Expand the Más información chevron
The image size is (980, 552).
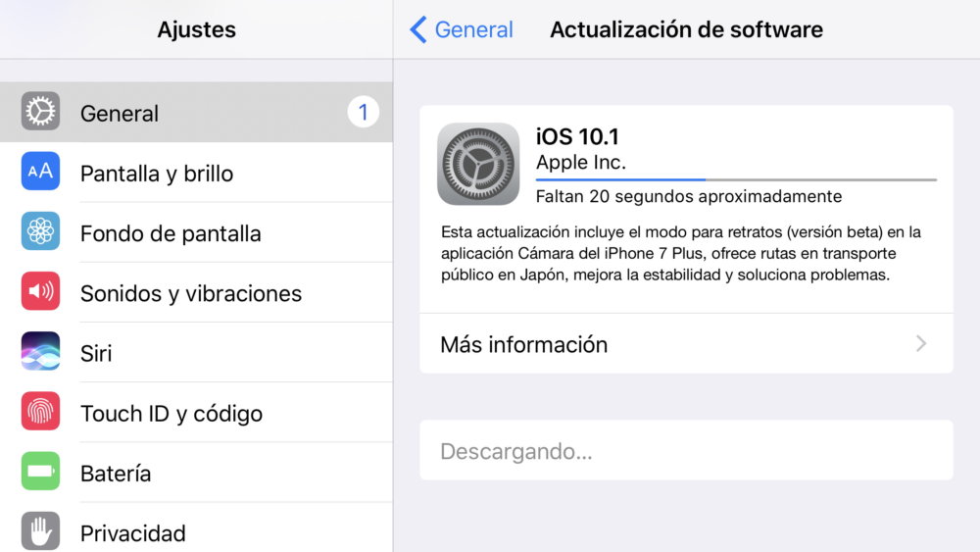point(920,343)
